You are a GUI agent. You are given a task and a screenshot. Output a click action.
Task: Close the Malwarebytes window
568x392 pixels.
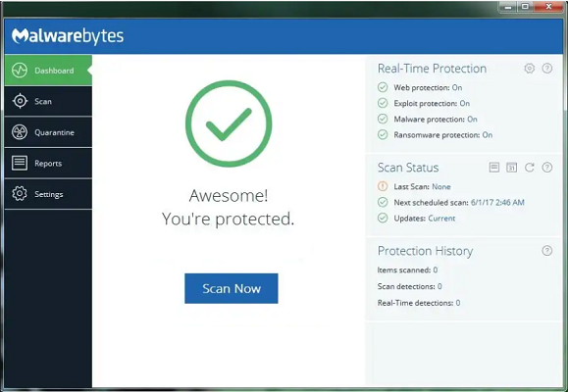pos(548,7)
